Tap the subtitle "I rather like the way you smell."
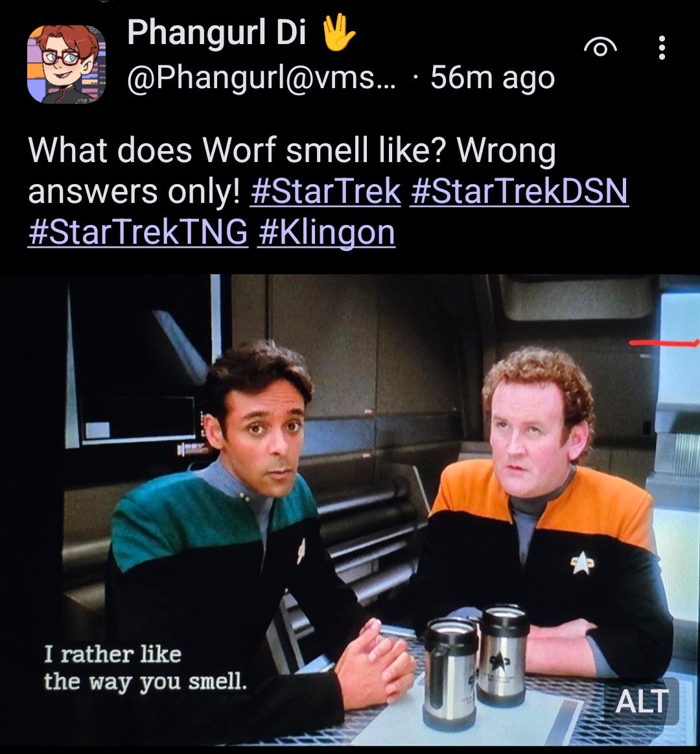The height and width of the screenshot is (754, 700). tap(145, 668)
